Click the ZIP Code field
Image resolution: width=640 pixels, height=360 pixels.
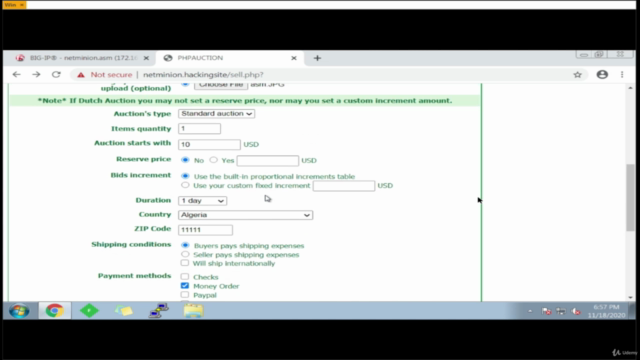pyautogui.click(x=205, y=230)
